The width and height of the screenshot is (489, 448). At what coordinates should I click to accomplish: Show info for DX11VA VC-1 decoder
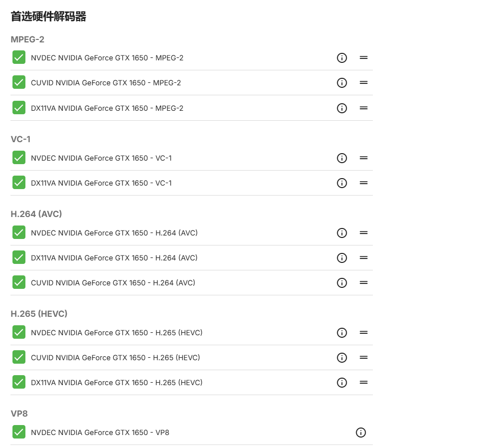342,183
